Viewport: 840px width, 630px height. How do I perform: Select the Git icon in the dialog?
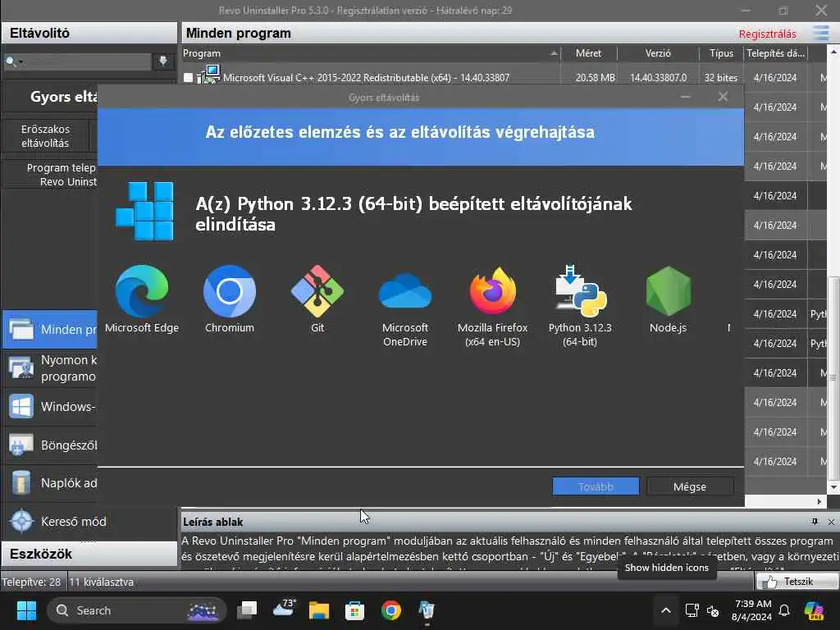coord(317,291)
